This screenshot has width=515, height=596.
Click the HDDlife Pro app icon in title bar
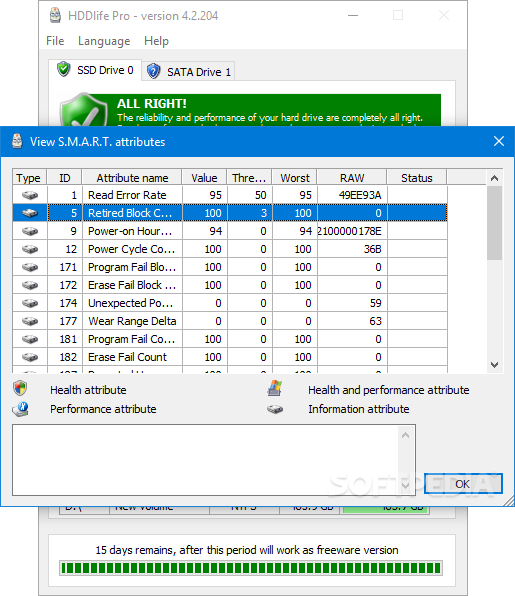click(x=55, y=16)
